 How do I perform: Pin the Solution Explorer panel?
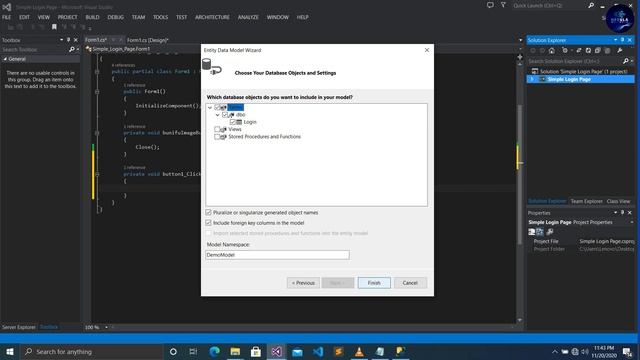622,40
